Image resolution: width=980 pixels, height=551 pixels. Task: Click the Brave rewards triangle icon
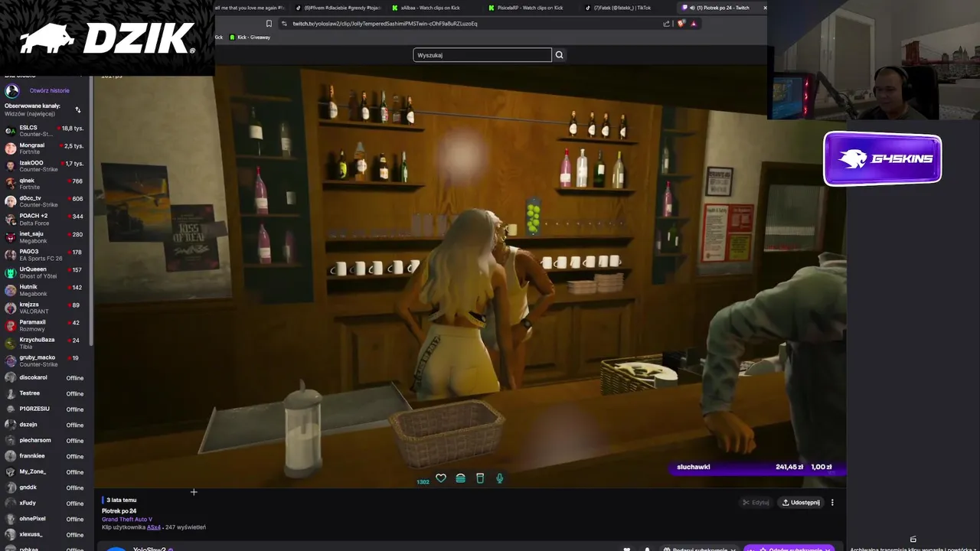tap(694, 24)
